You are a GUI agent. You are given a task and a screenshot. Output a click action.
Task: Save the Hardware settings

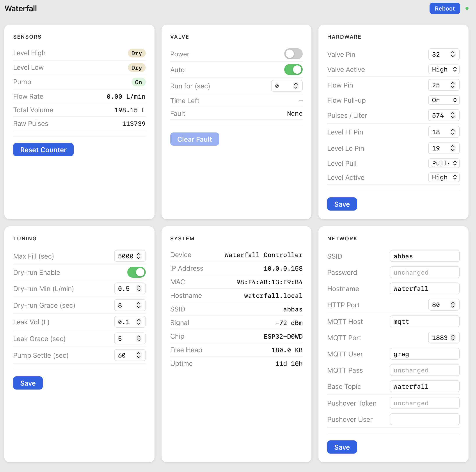coord(342,204)
